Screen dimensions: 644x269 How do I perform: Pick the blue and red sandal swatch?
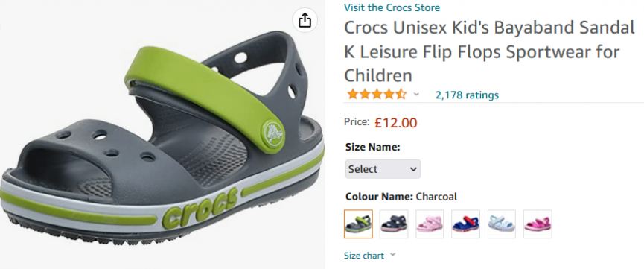(x=465, y=224)
